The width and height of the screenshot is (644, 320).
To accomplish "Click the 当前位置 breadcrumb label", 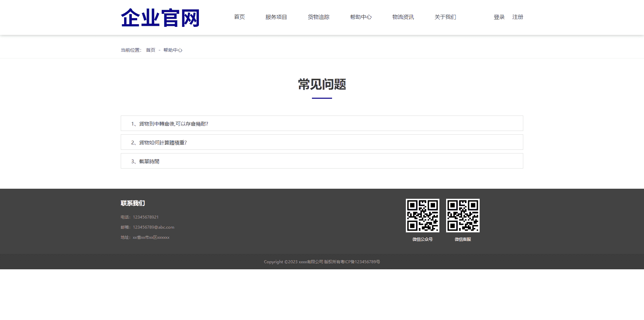I will coord(131,50).
